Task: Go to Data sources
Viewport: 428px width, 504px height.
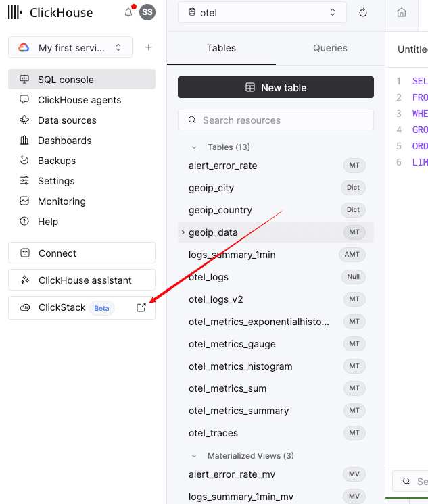Action: (82, 120)
